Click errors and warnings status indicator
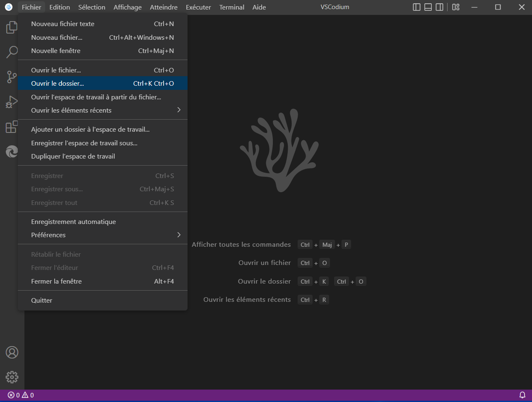The width and height of the screenshot is (532, 402). click(21, 395)
